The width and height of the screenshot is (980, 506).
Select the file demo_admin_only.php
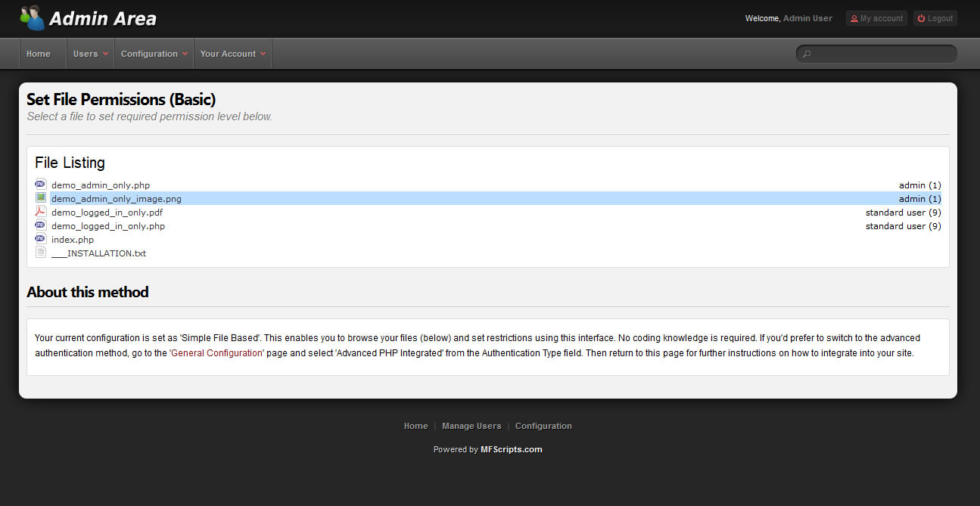pos(101,185)
